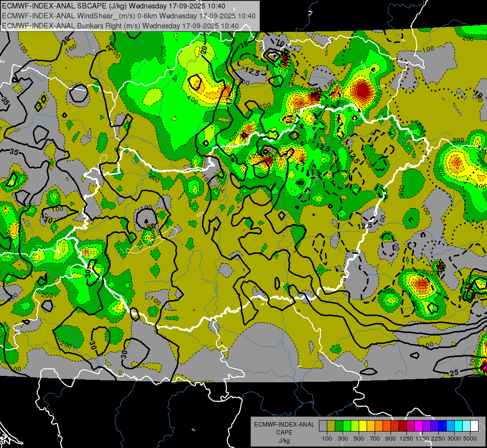Click the dark green legend swatch
This screenshot has height=448, width=487.
pyautogui.click(x=339, y=426)
